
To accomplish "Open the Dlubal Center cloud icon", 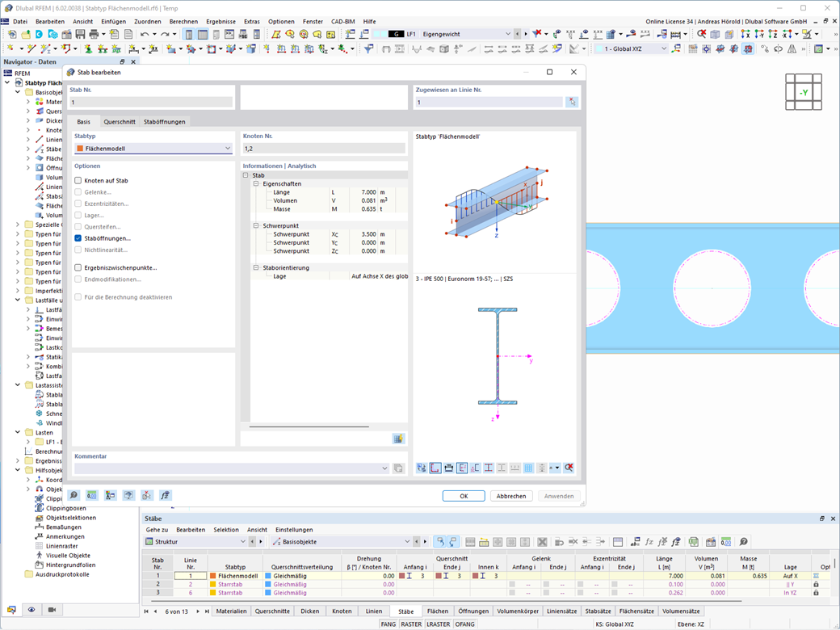I will 39,34.
